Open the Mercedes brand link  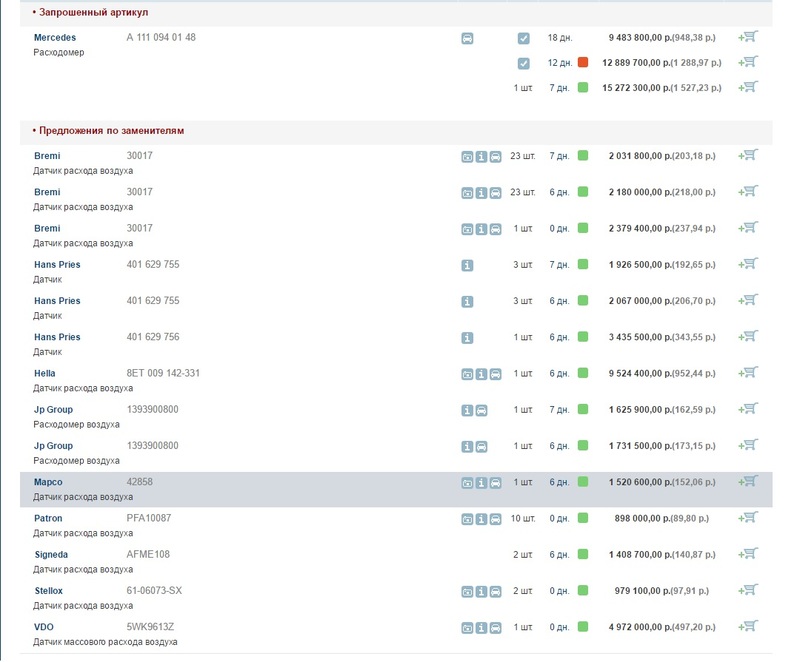pos(55,38)
